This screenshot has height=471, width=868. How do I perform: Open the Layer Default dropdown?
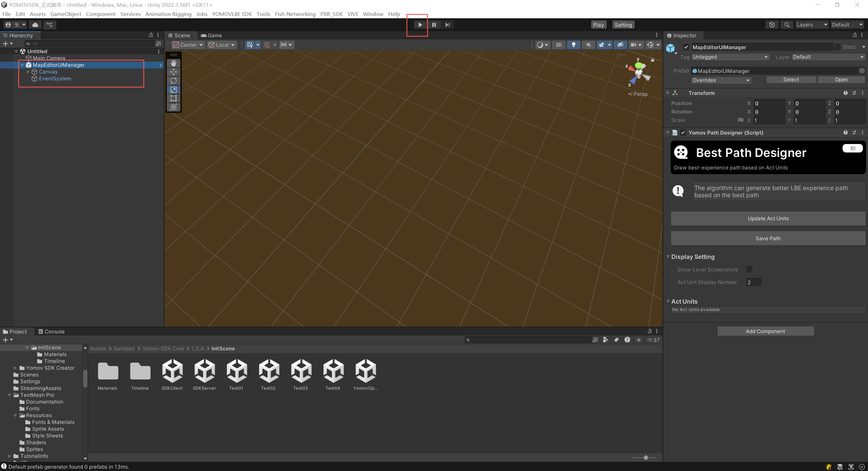coord(828,57)
